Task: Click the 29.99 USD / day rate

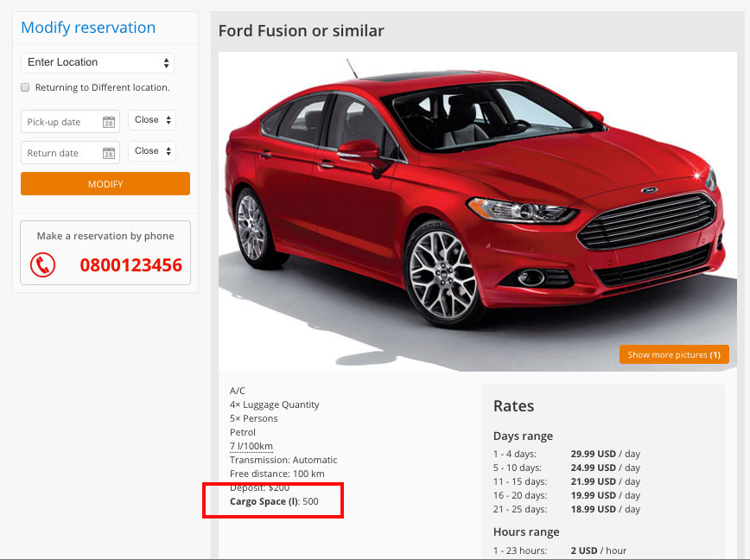Action: coord(605,454)
